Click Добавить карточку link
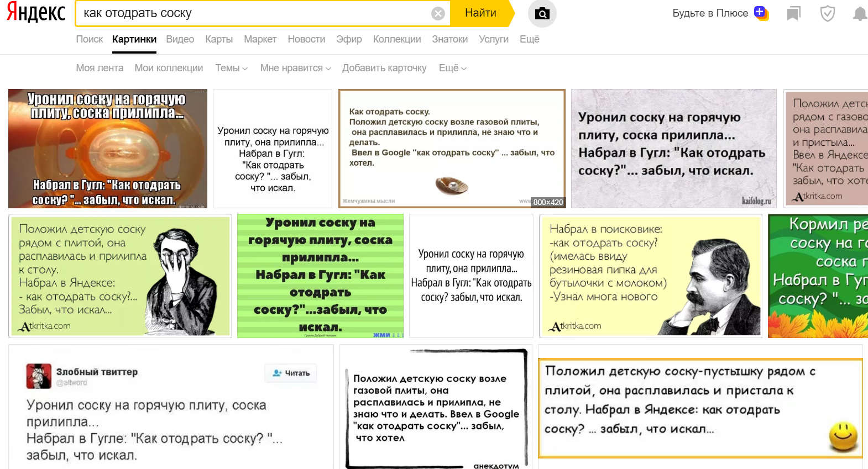868x469 pixels. point(384,68)
